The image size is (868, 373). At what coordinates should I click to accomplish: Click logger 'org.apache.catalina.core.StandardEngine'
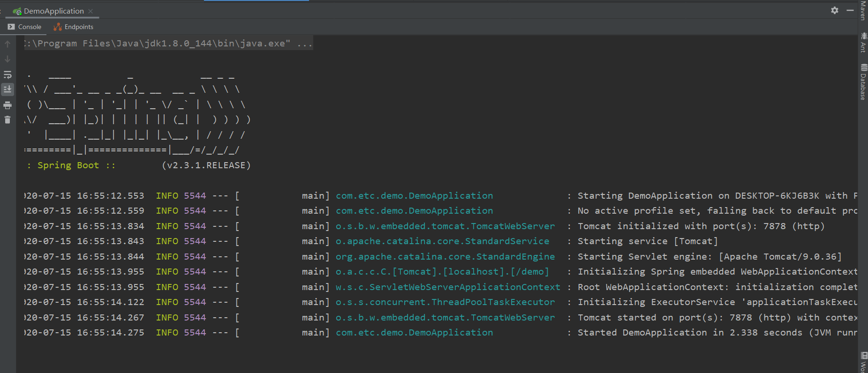click(x=445, y=257)
